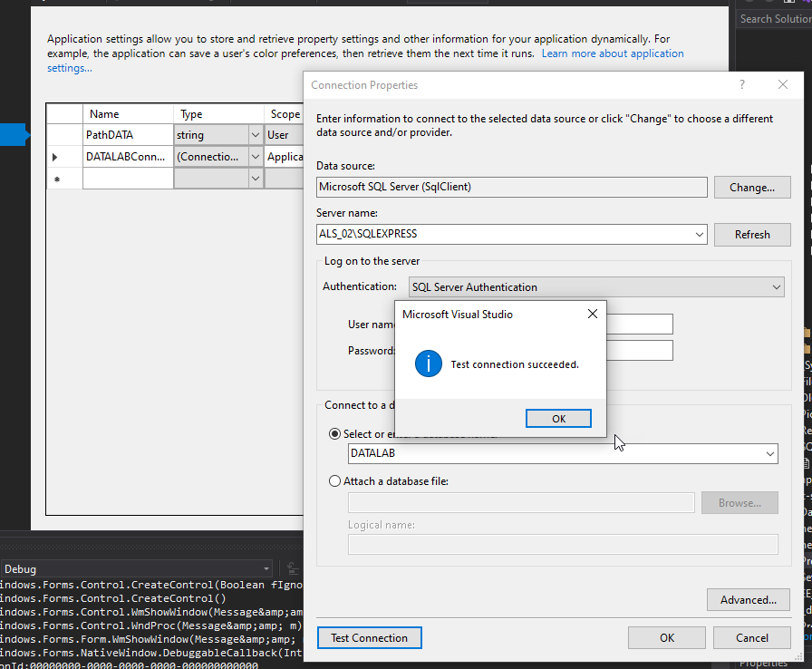Close the Connection Properties dialog

(x=782, y=84)
